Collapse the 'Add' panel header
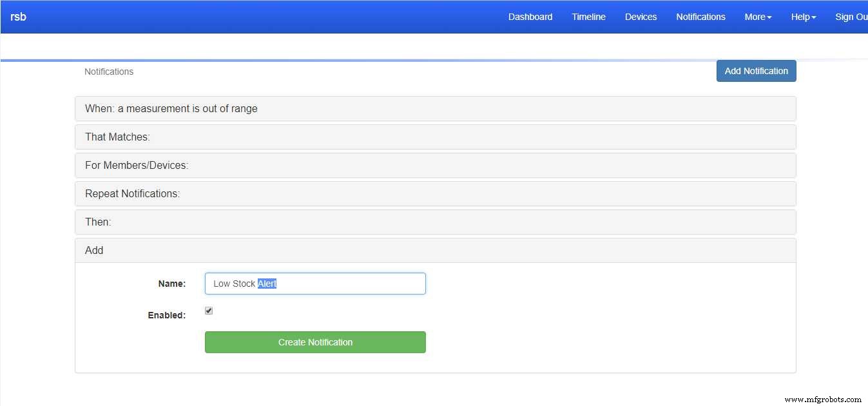868x406 pixels. 94,251
